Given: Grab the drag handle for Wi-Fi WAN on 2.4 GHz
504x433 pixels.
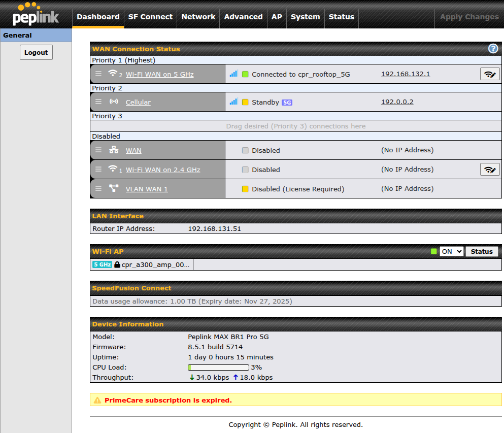Looking at the screenshot, I should [x=98, y=170].
